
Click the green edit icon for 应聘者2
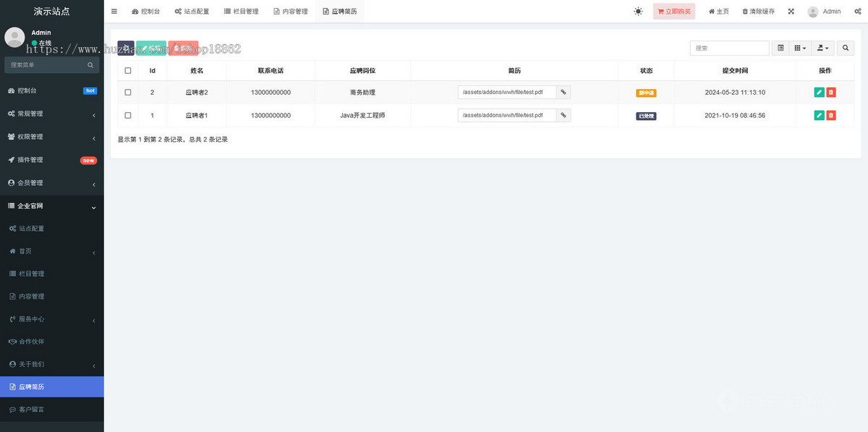click(x=819, y=92)
